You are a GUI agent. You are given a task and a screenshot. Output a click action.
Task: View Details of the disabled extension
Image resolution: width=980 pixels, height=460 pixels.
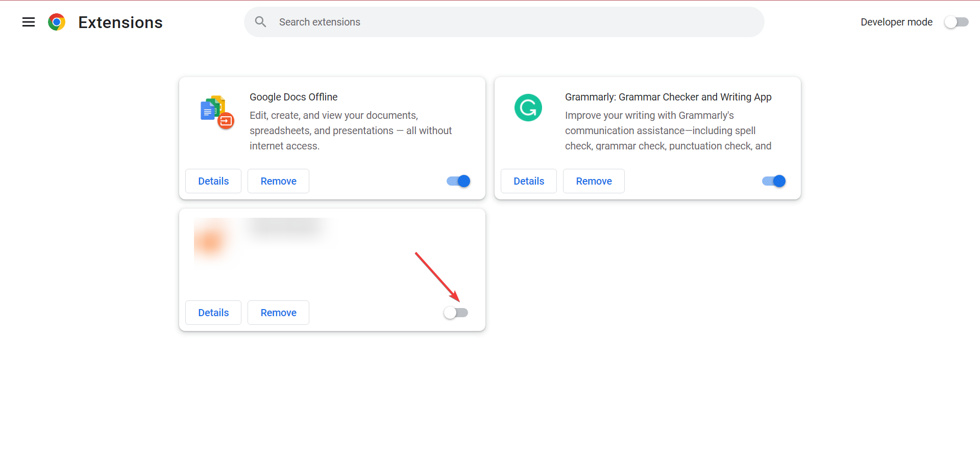point(213,312)
